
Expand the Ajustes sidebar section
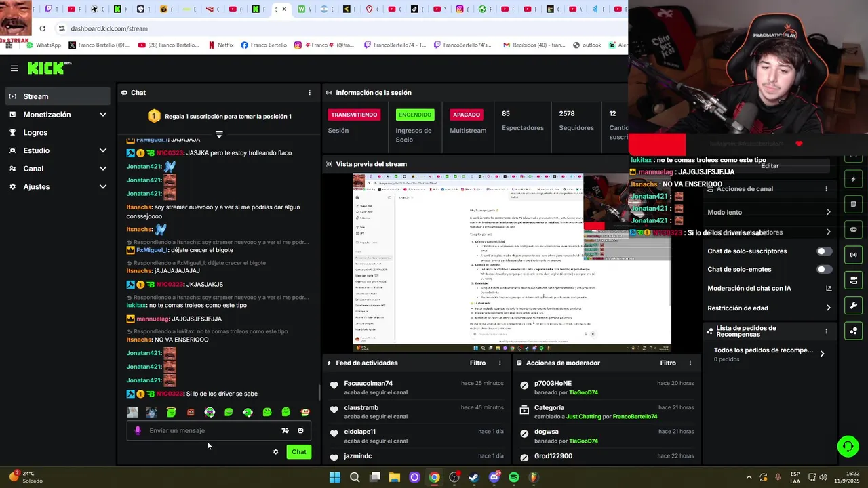[x=58, y=186]
